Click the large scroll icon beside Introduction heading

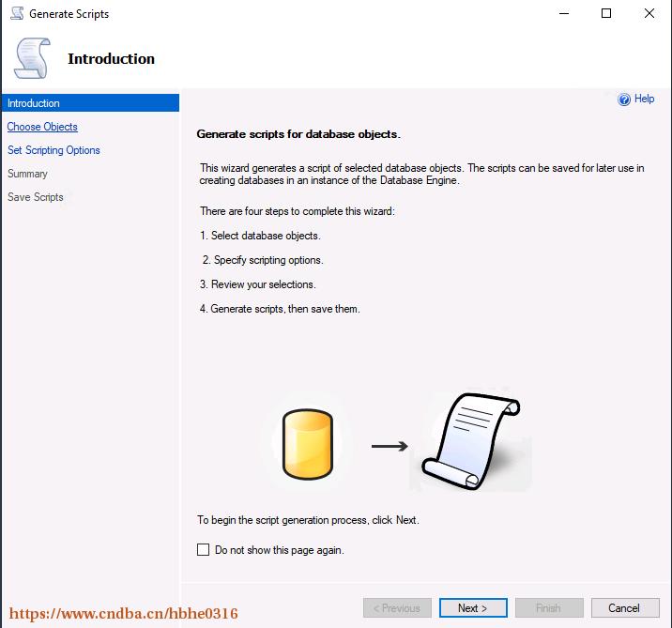[x=32, y=58]
